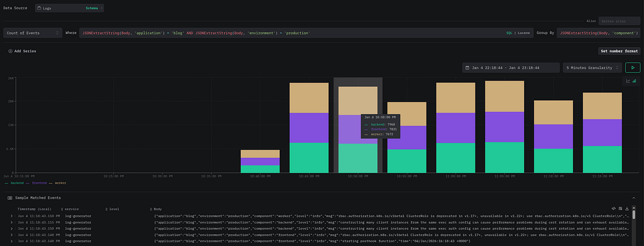Run the query with the play button
Screen dimensions: 644x246
[x=633, y=67]
